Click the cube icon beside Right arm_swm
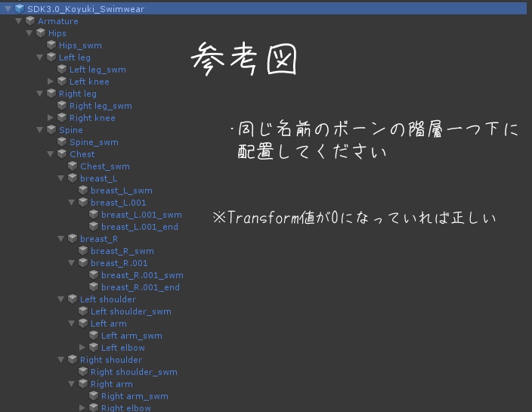Screen dimensions: 532x412 point(94,395)
